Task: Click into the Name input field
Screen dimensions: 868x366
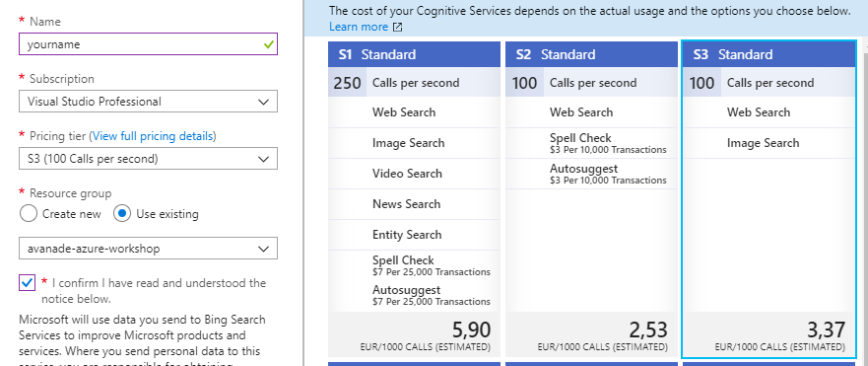Action: click(x=149, y=44)
